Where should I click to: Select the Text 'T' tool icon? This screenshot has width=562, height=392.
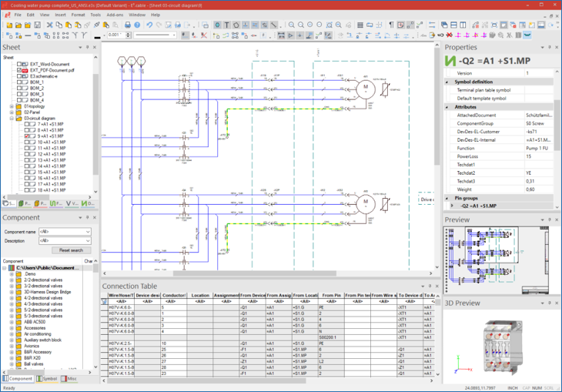click(x=227, y=25)
